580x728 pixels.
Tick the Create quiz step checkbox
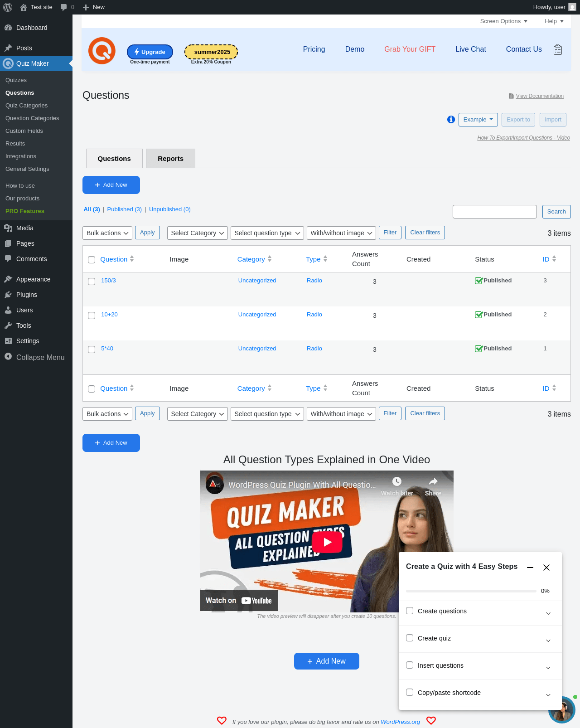pyautogui.click(x=410, y=638)
